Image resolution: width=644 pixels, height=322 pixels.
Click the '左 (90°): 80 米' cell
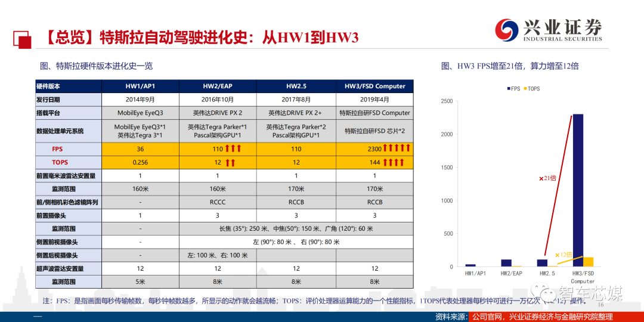pyautogui.click(x=296, y=242)
